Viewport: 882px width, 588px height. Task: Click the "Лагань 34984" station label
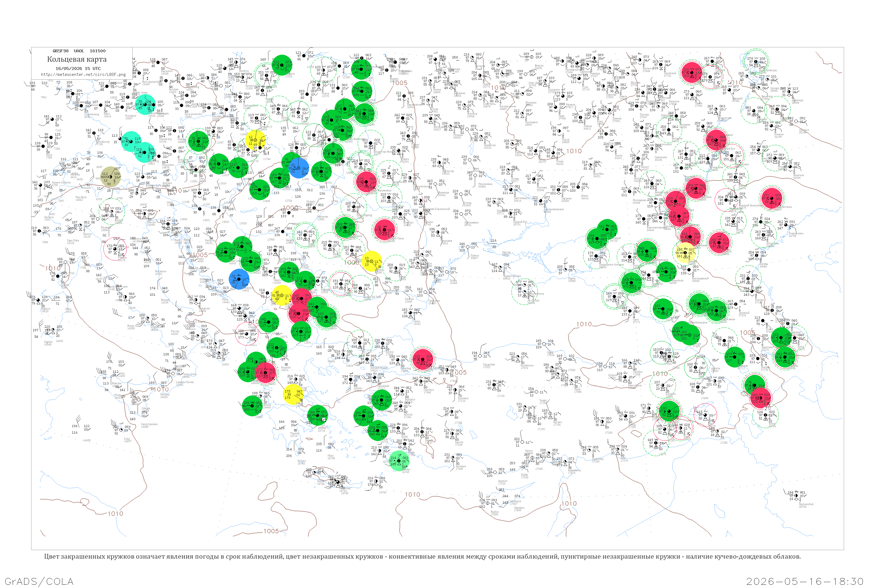(x=764, y=265)
